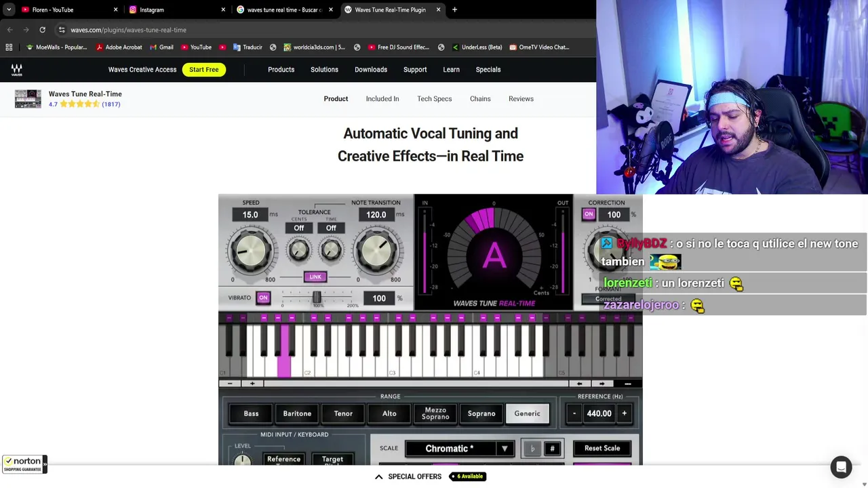
Task: Select the Tenor range
Action: coord(343,413)
